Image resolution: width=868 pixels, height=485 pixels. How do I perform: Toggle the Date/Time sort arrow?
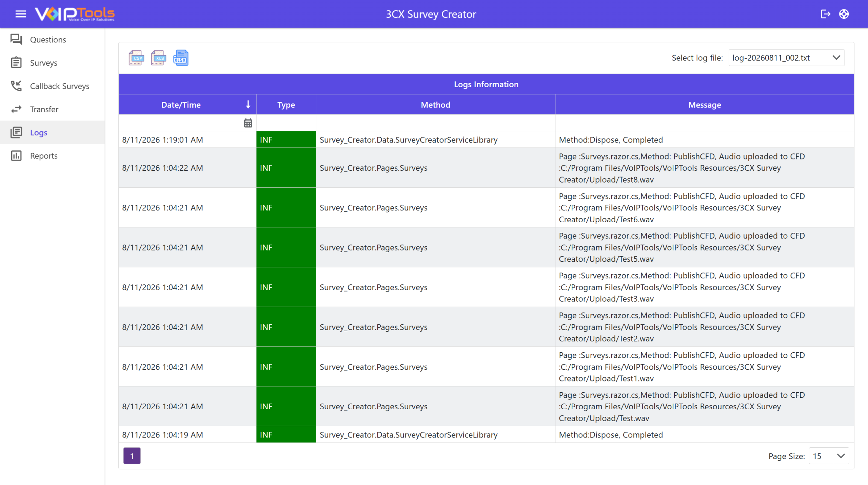(x=248, y=105)
